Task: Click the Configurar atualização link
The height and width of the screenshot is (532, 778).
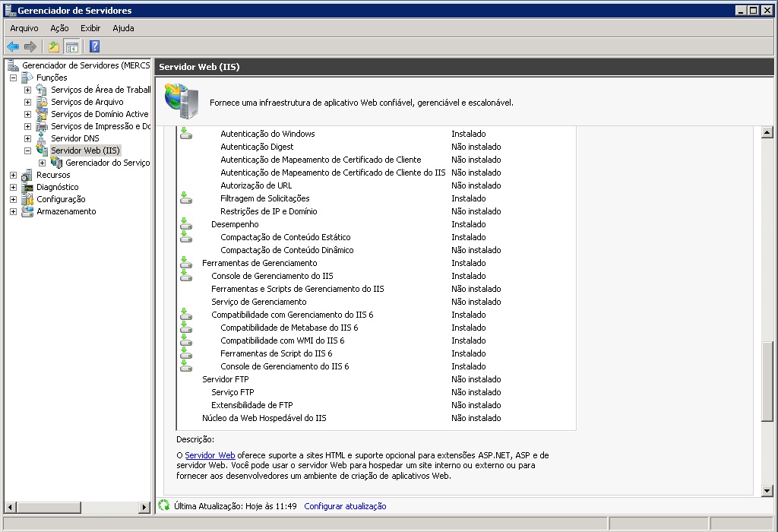Action: click(x=345, y=506)
